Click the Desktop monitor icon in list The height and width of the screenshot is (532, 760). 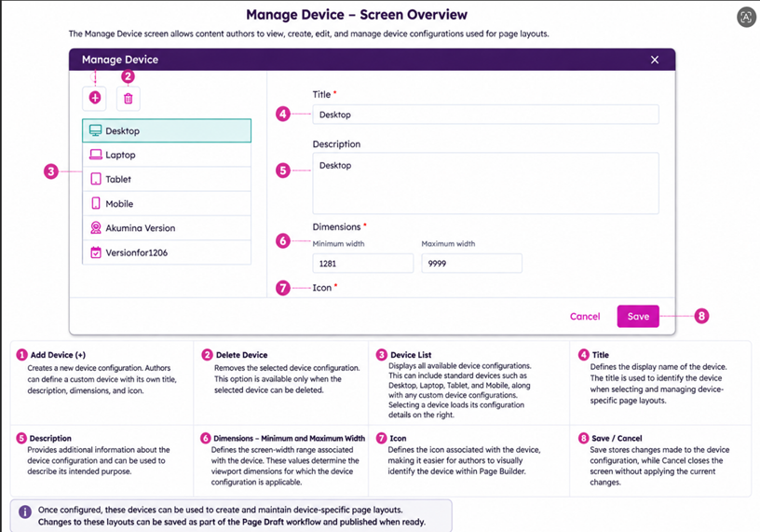point(96,130)
